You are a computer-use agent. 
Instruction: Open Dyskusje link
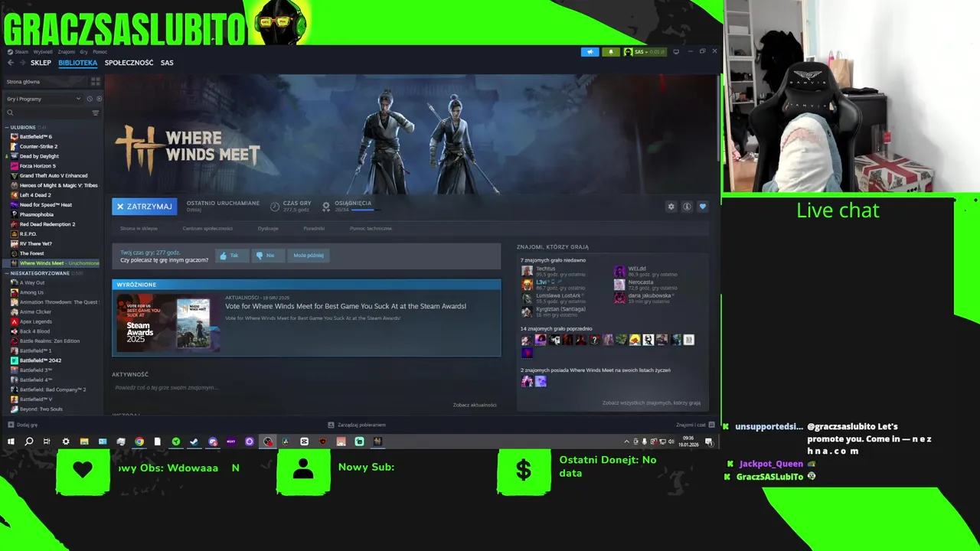(268, 228)
